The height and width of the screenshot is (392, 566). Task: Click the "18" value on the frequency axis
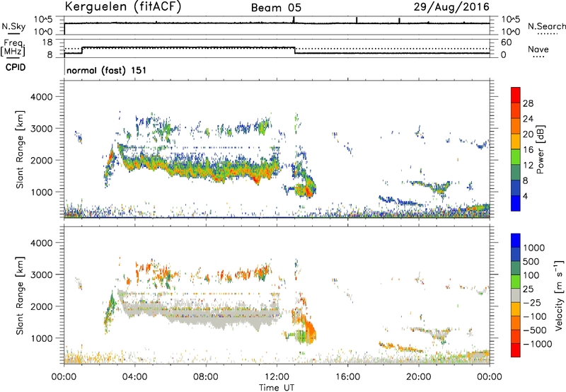tap(47, 42)
